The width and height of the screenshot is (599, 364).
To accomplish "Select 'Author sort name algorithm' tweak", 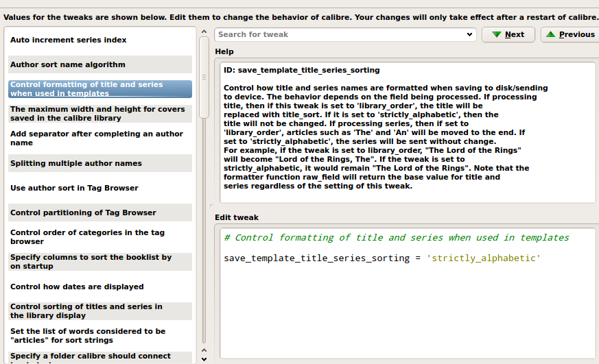I will point(100,64).
